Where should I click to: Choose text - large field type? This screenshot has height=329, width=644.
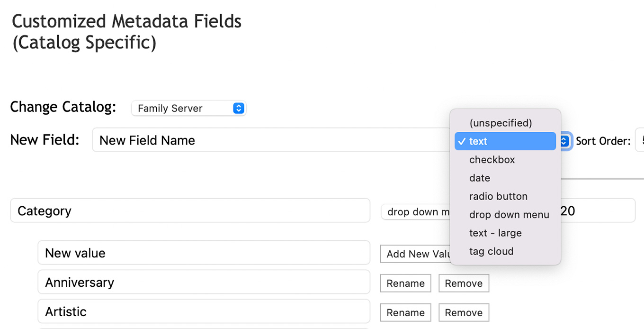pyautogui.click(x=505, y=233)
